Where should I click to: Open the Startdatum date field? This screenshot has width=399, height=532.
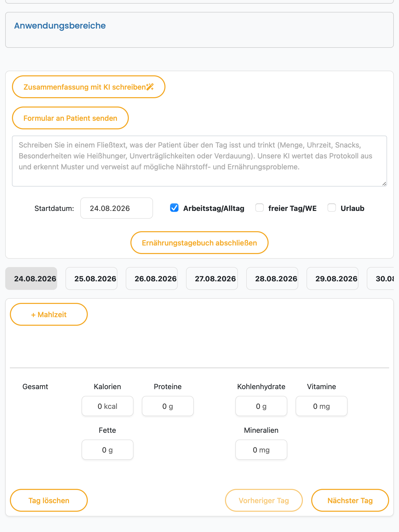click(x=117, y=208)
